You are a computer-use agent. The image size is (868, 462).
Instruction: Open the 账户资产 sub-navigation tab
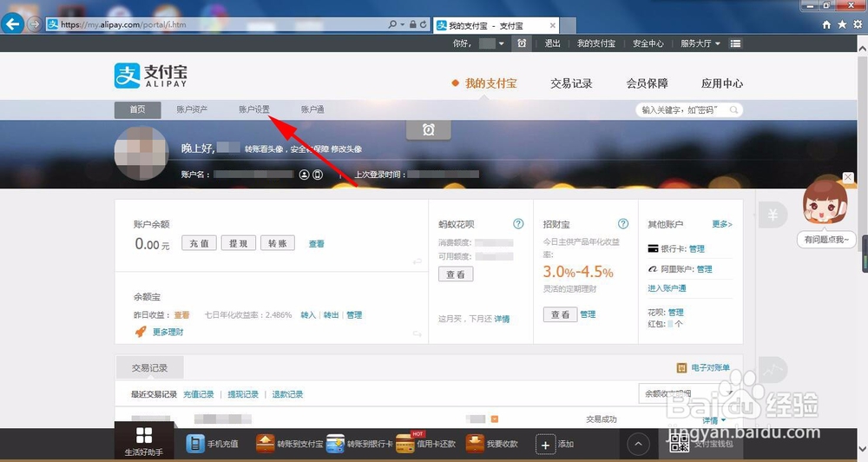coord(192,109)
